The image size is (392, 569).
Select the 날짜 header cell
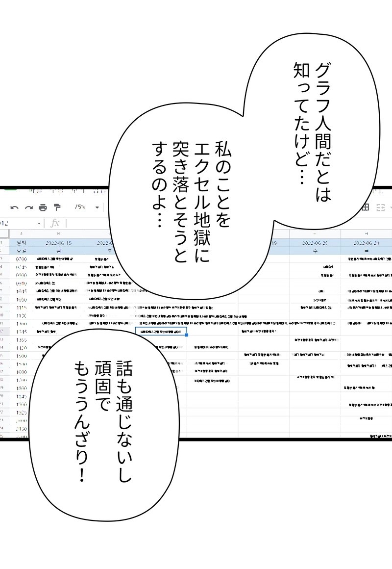[x=21, y=243]
